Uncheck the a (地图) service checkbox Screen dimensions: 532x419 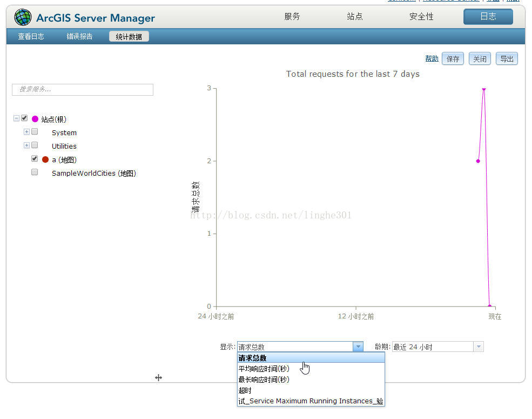coord(35,159)
